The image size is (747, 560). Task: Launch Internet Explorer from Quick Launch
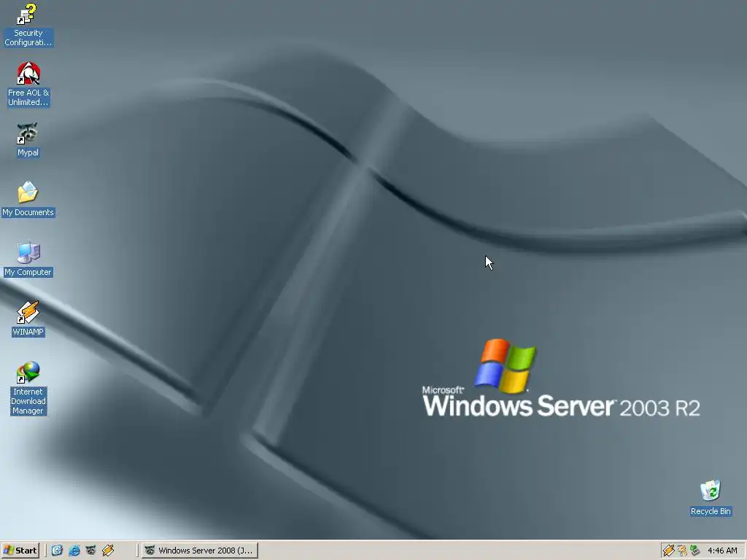pyautogui.click(x=74, y=551)
